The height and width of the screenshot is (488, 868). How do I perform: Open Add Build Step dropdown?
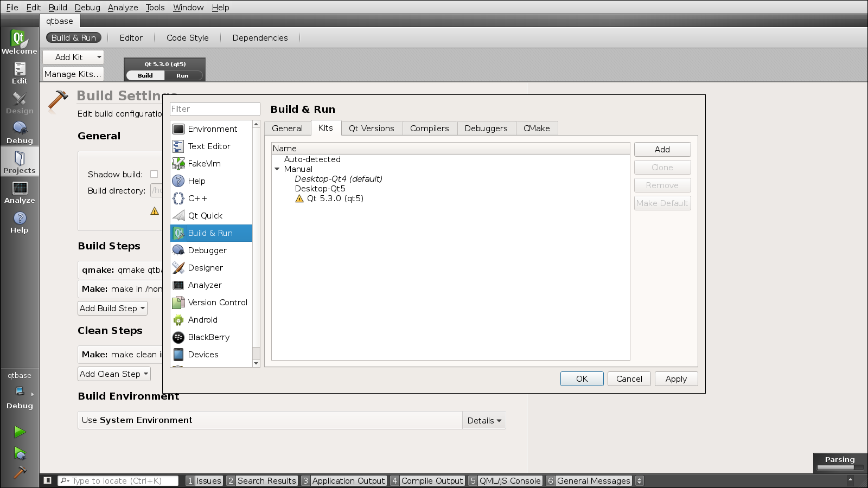click(112, 308)
